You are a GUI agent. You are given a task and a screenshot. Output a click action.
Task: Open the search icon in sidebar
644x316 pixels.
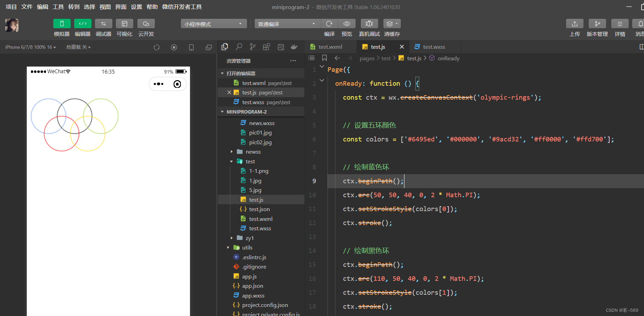239,47
